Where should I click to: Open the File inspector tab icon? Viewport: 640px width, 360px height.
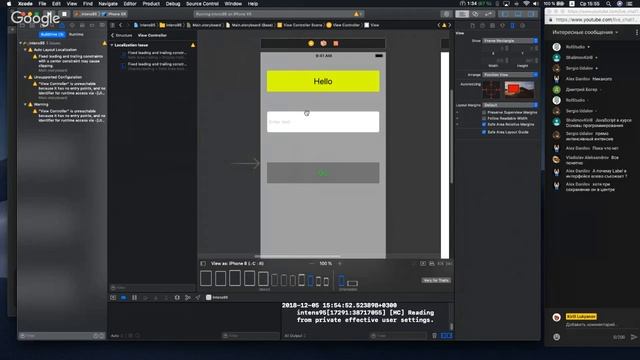pyautogui.click(x=473, y=25)
